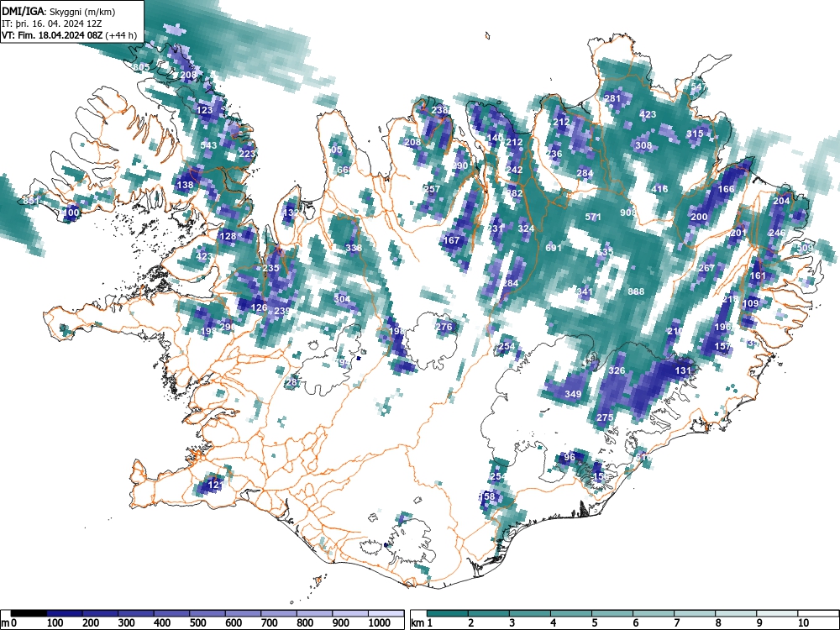The width and height of the screenshot is (840, 630).
Task: Click the VT Fim. 18.04.2024 08Z line
Action: (69, 35)
